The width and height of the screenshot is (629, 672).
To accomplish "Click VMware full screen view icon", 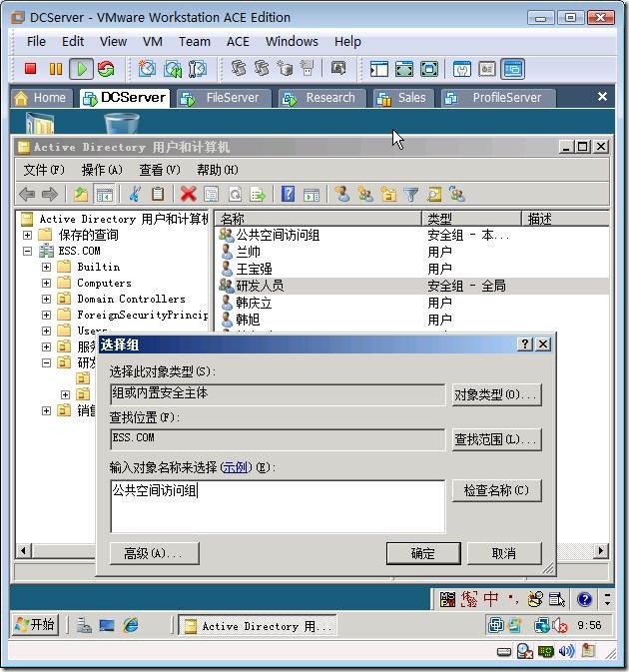I will pyautogui.click(x=404, y=69).
